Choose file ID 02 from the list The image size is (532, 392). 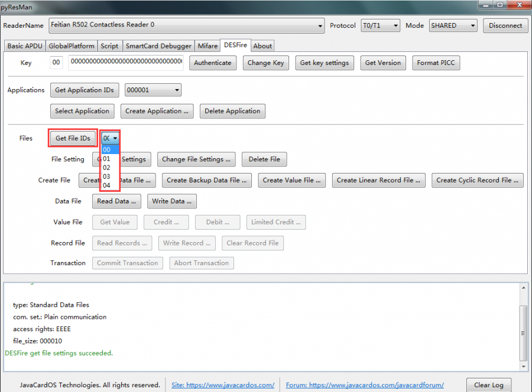[x=111, y=168]
